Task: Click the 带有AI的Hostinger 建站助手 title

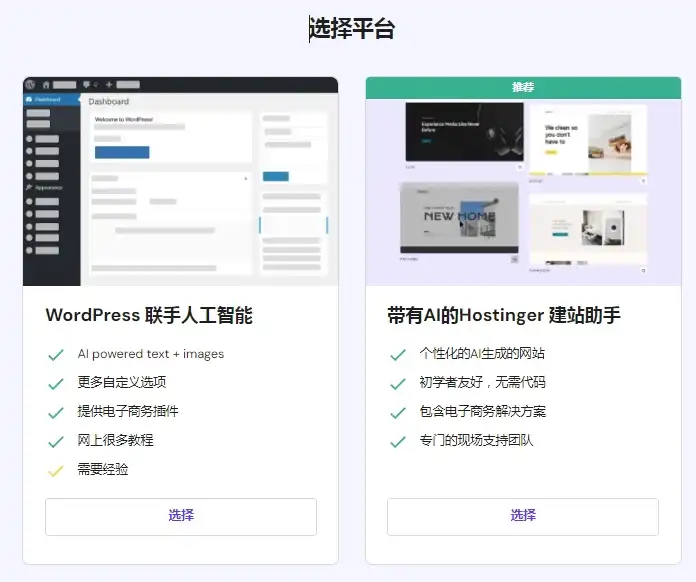Action: click(x=504, y=315)
